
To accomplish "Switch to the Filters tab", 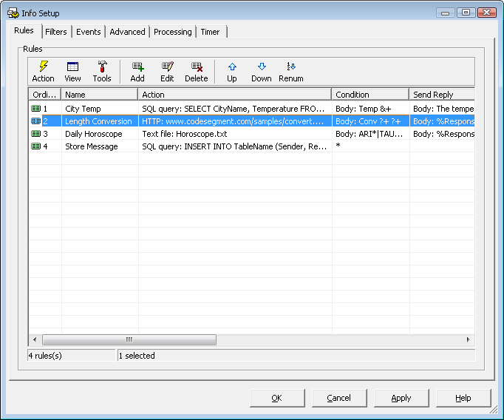I will pos(55,32).
